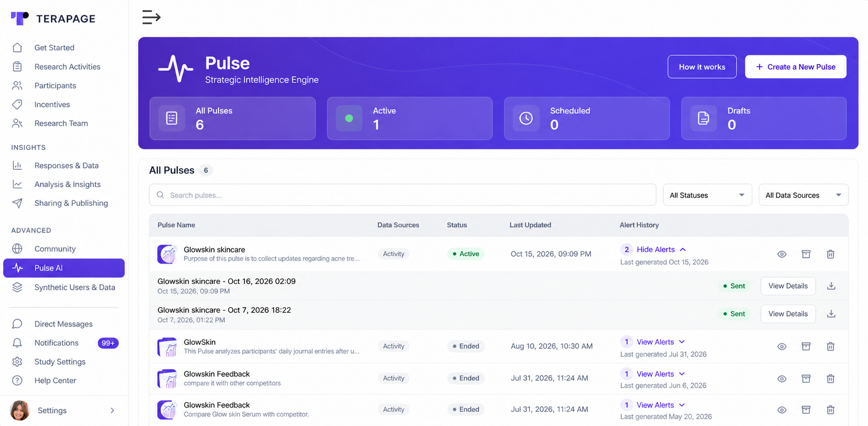View the Glowskin skincare pulse via eye icon
The height and width of the screenshot is (426, 868).
(x=782, y=254)
